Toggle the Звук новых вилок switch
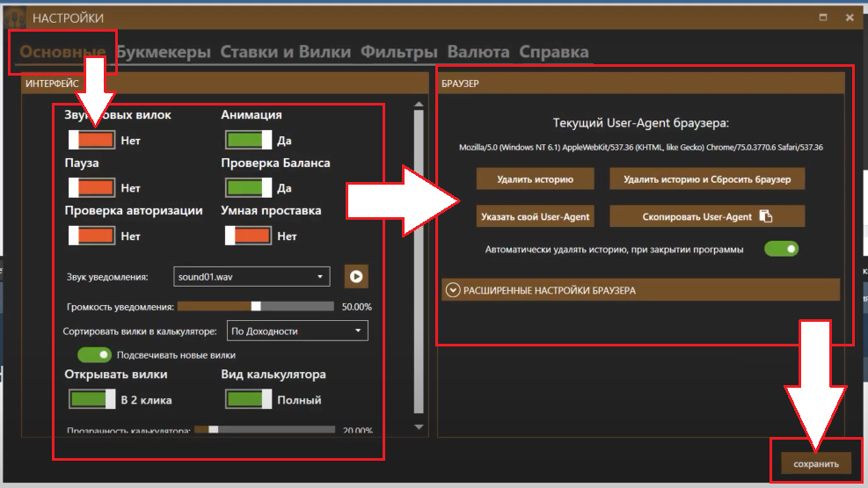The height and width of the screenshot is (488, 868). [x=91, y=140]
